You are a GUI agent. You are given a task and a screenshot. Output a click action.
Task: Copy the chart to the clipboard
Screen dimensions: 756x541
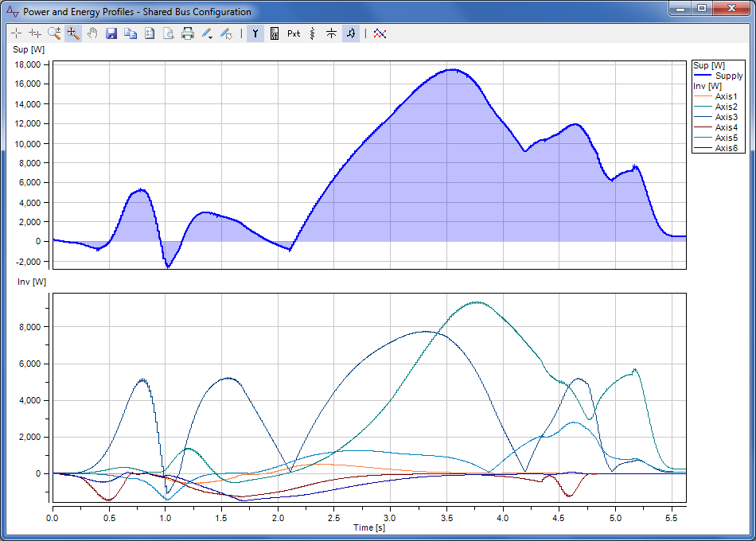tap(131, 33)
